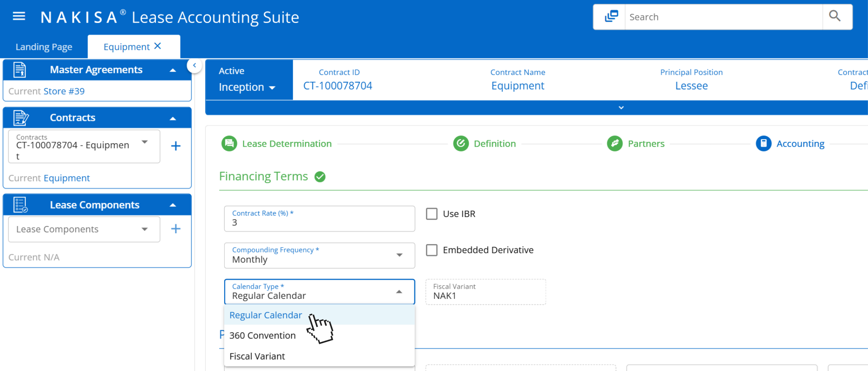Viewport: 868px width, 371px height.
Task: Add a new lease component with plus icon
Action: [x=175, y=229]
